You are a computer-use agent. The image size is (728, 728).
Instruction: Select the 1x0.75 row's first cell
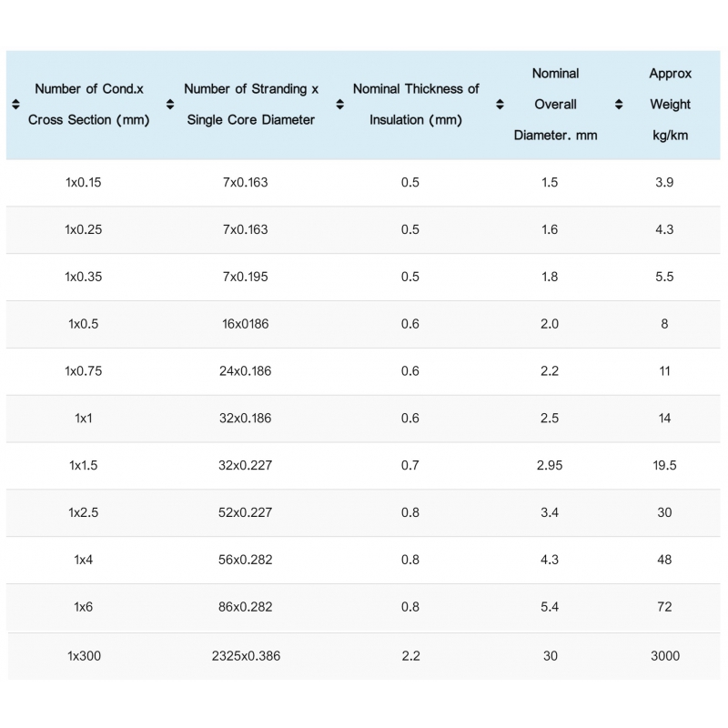click(x=84, y=371)
